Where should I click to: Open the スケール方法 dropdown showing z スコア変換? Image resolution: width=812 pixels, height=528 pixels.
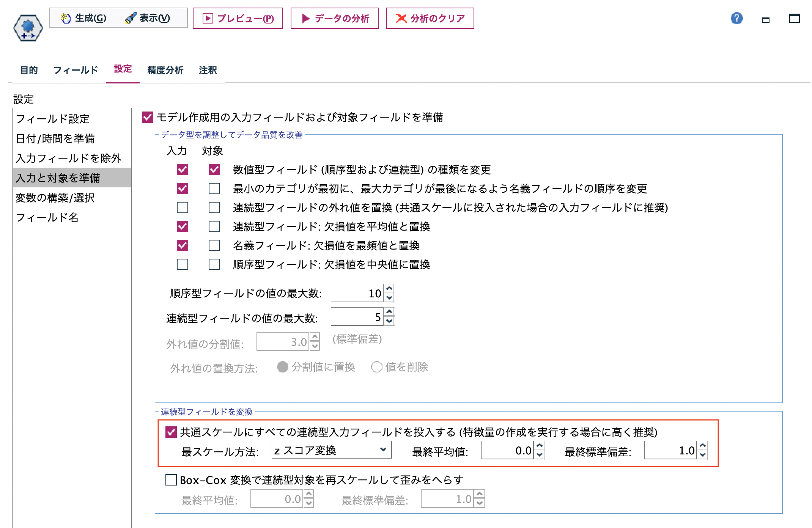pos(331,451)
